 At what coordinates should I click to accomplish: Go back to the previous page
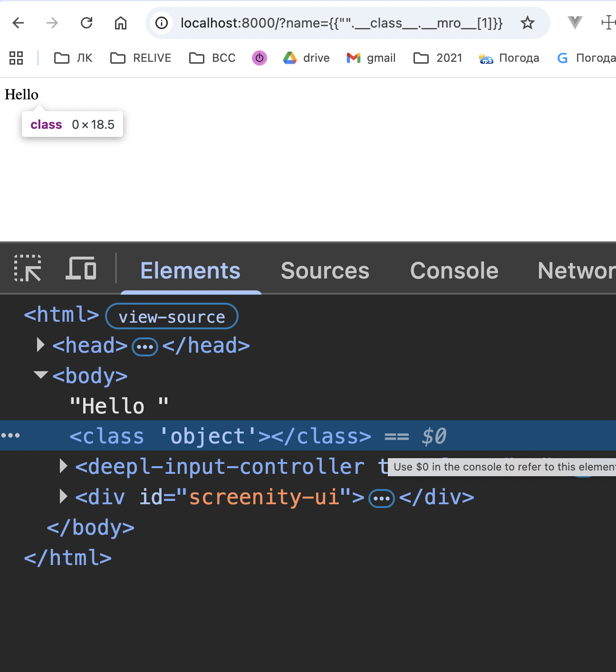18,23
